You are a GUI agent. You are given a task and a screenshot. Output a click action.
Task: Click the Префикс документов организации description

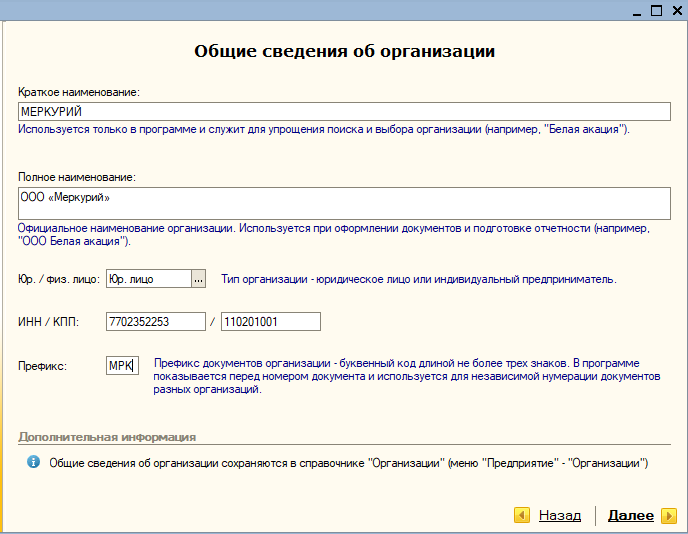(407, 376)
